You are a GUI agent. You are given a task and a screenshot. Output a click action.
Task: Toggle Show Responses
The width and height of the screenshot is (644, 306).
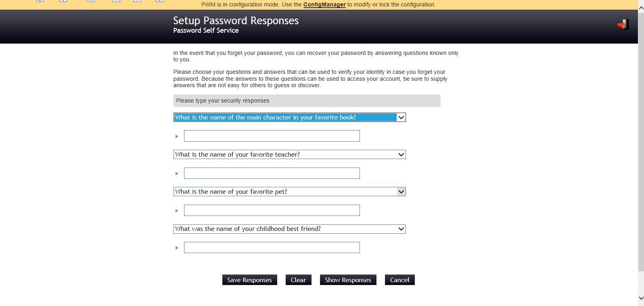348,280
